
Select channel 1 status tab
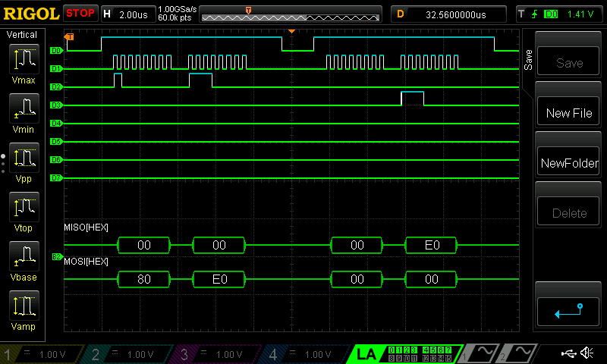pos(42,354)
